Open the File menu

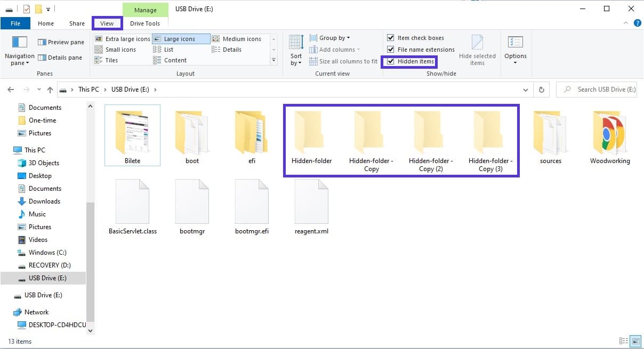click(x=15, y=23)
